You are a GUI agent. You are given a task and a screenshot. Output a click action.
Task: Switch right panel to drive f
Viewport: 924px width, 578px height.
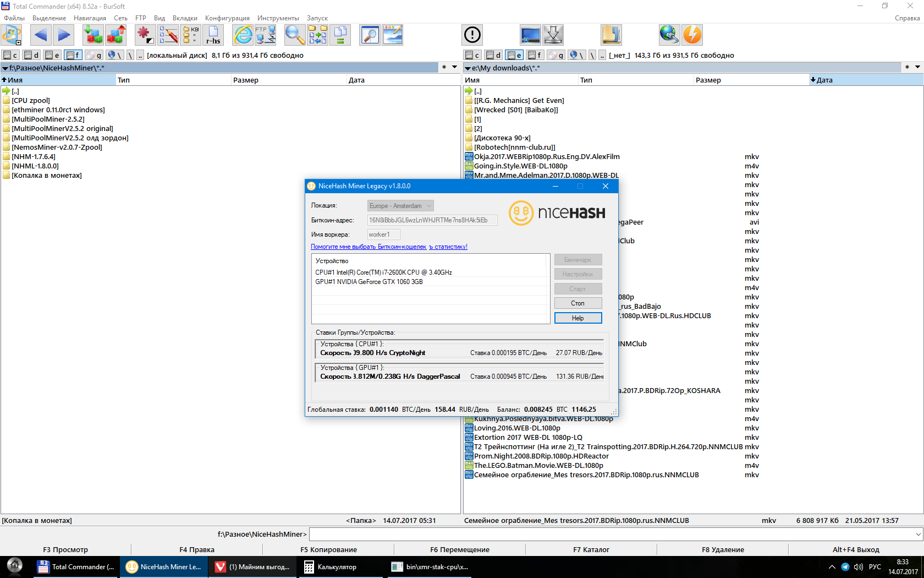535,55
